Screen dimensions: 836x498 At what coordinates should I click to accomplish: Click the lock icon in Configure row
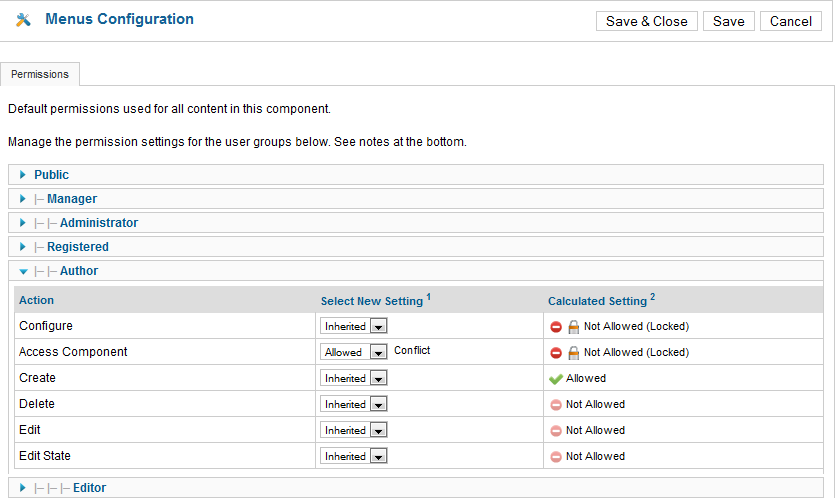[x=573, y=327]
